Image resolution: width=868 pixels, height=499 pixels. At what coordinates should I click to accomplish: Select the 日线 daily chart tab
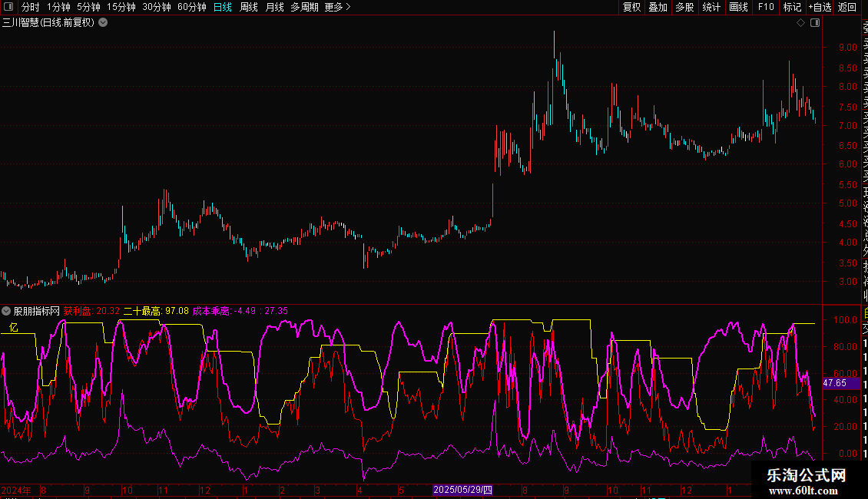(x=223, y=7)
